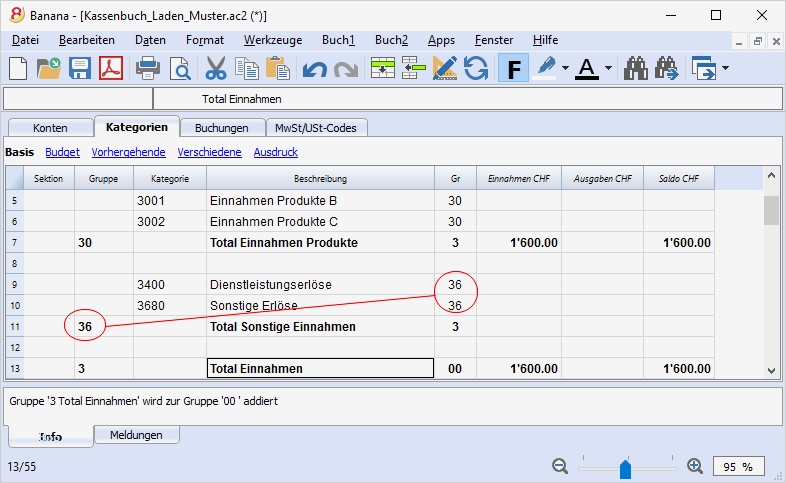Click the binoculars Find icon
Viewport: 786px width, 483px height.
(636, 68)
